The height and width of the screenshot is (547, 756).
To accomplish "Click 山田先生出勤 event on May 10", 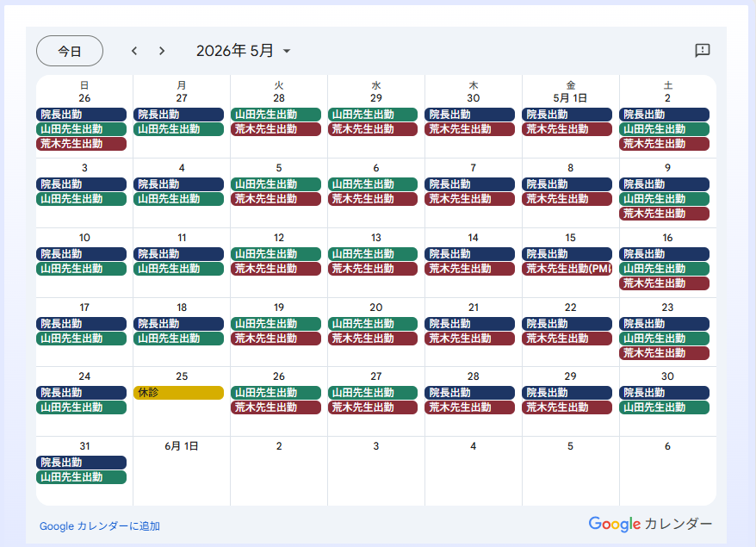I will click(81, 269).
